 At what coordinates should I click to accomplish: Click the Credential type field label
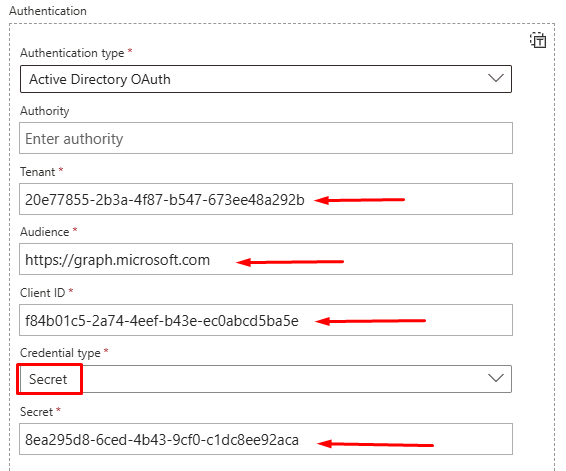point(60,353)
